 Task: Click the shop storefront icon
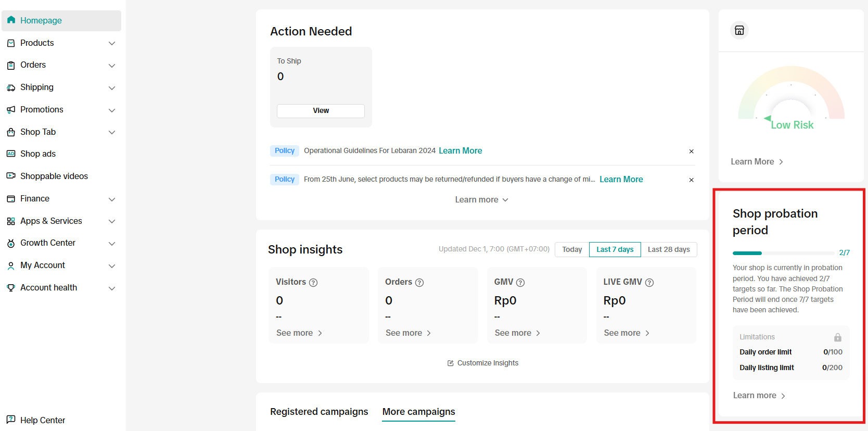pyautogui.click(x=739, y=30)
